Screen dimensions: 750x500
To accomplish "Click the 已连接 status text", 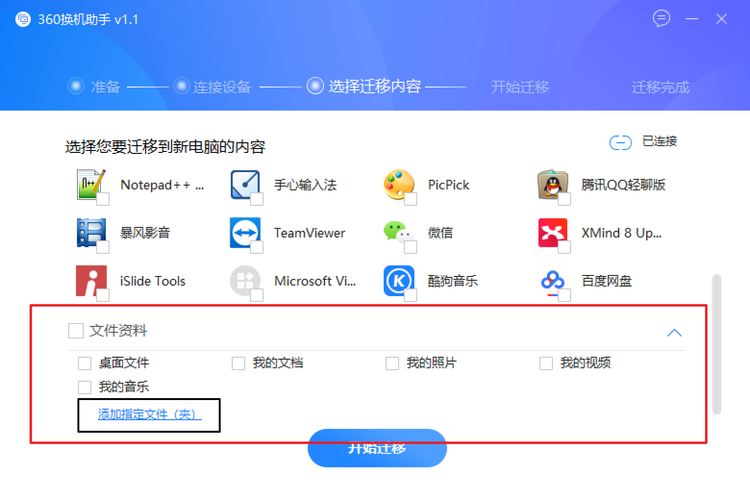I will coord(660,141).
